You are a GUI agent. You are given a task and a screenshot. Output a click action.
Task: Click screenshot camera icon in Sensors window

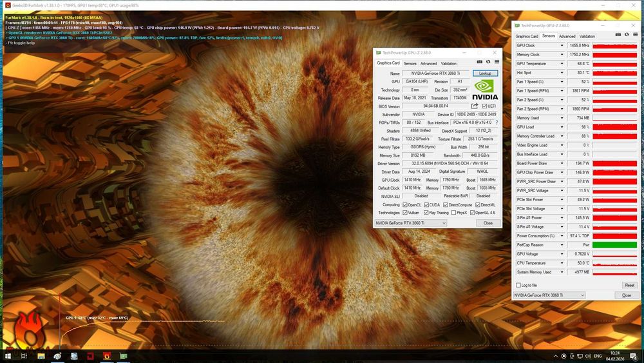pyautogui.click(x=618, y=35)
